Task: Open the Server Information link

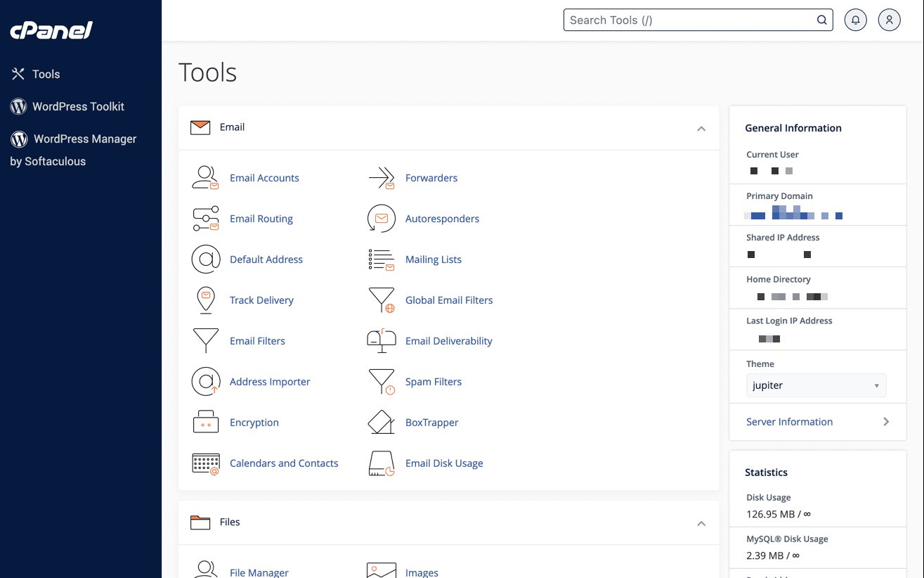Action: pos(789,422)
